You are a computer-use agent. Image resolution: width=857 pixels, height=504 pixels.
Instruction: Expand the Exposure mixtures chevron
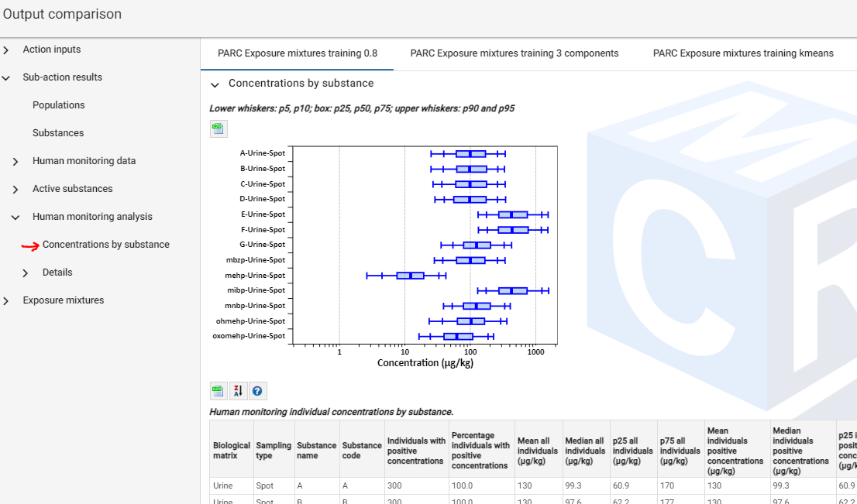(6, 301)
